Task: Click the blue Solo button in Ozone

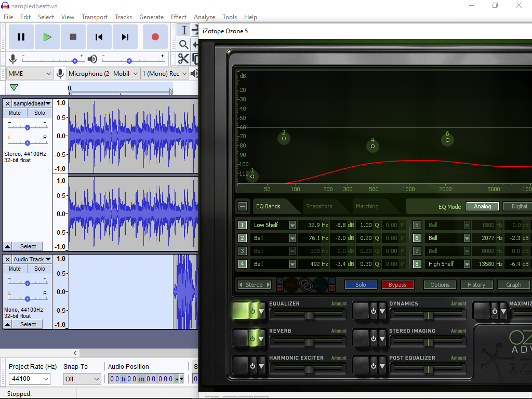Action: (361, 285)
